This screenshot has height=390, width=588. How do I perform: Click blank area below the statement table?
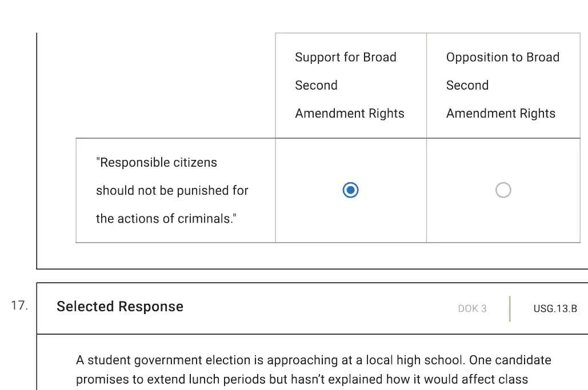(313, 255)
